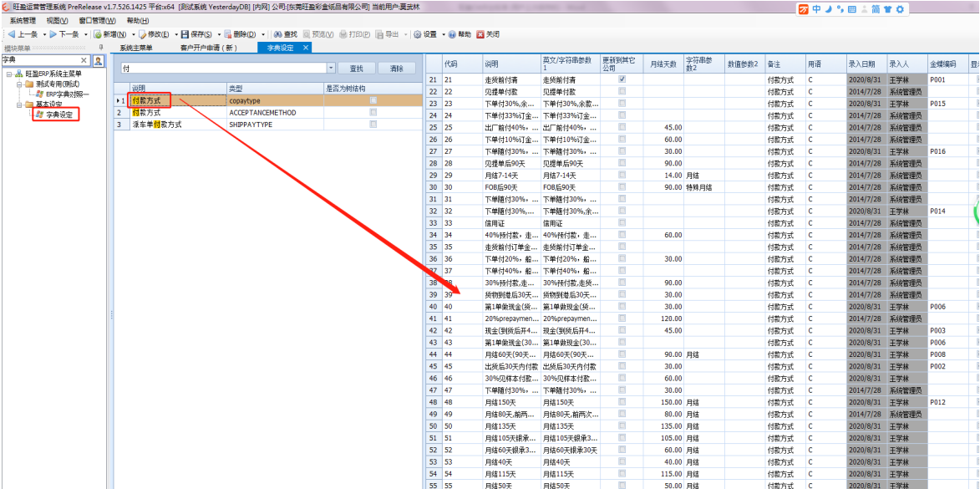Click the 删除(D) delete toolbar button
Image resolution: width=980 pixels, height=489 pixels.
(x=240, y=34)
